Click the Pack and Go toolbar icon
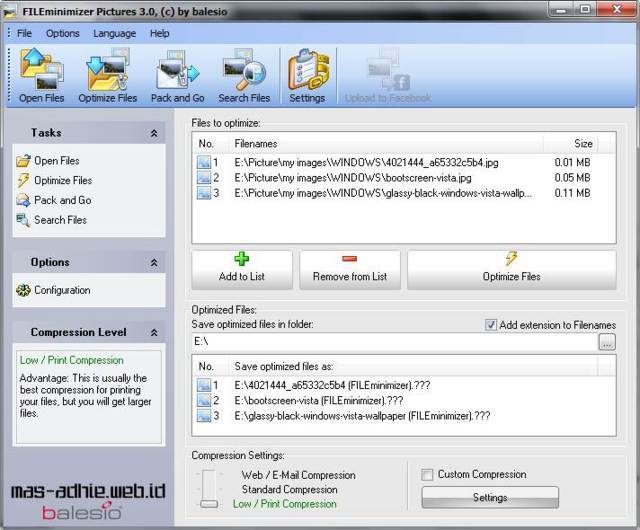 [178, 69]
